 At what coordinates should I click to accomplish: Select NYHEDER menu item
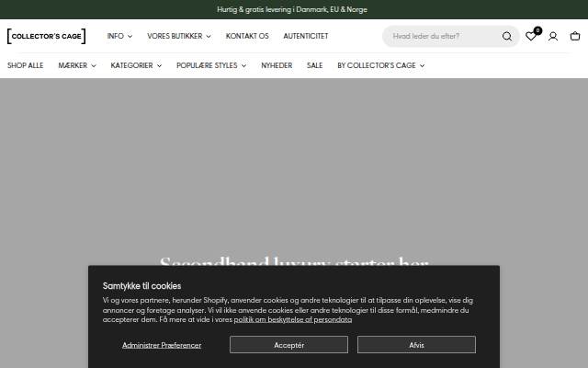277,65
